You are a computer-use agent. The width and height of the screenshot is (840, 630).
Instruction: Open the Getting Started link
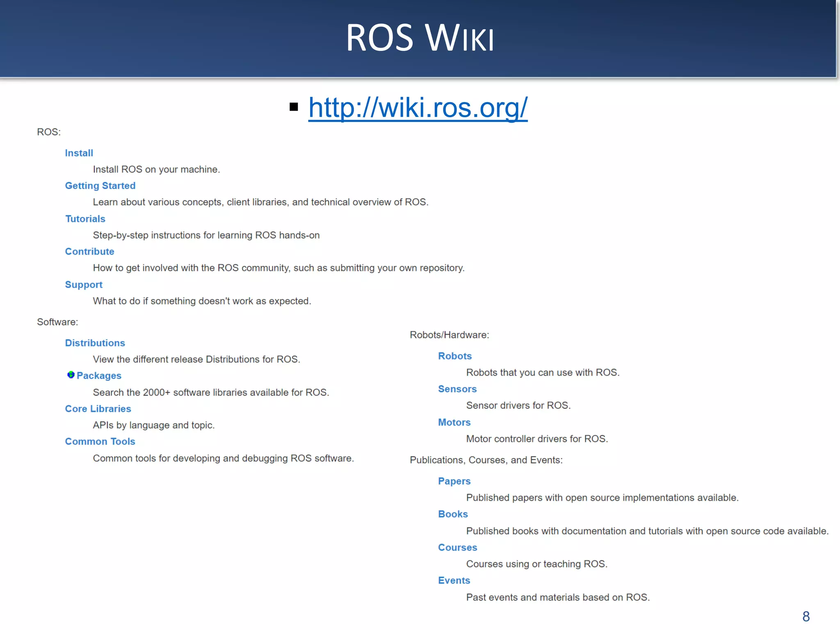(x=100, y=186)
